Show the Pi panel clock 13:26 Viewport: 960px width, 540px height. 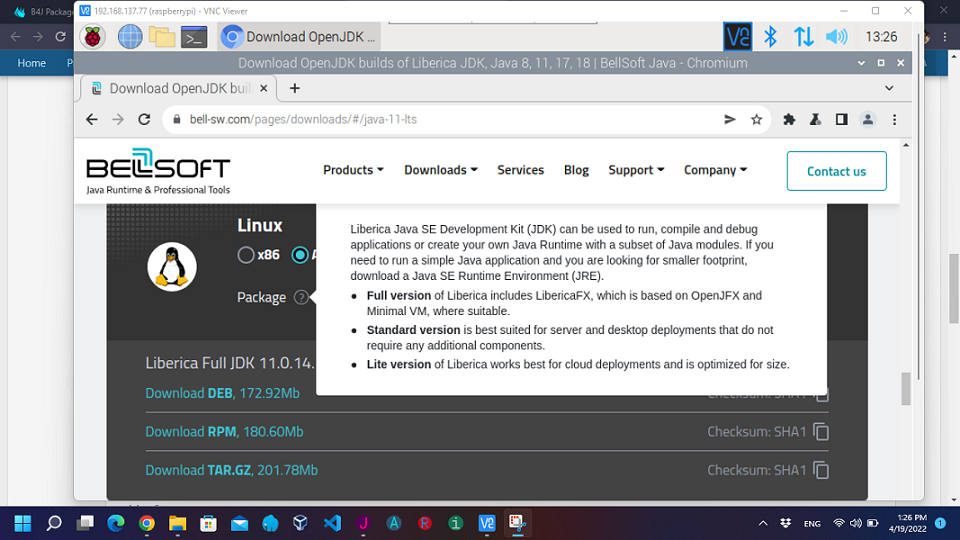[882, 37]
